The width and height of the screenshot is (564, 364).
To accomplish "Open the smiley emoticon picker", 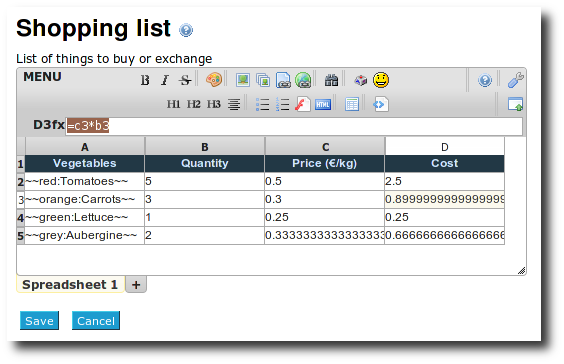I will pos(381,80).
